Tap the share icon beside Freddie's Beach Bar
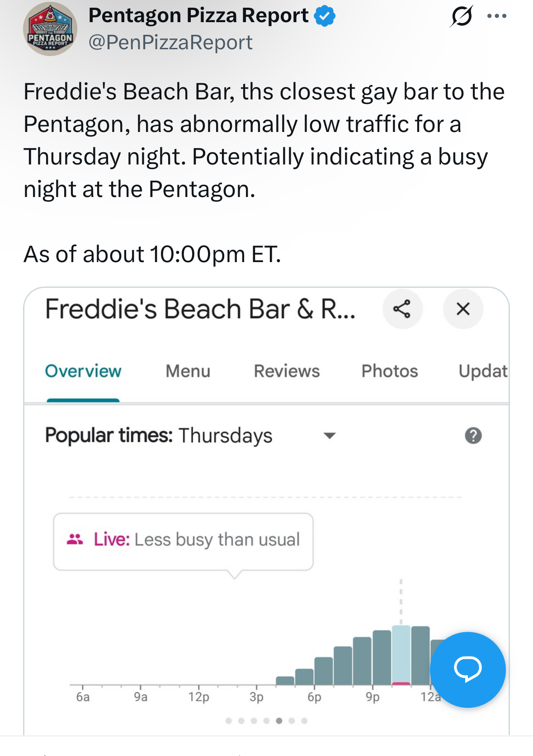Image resolution: width=533 pixels, height=756 pixels. [402, 309]
